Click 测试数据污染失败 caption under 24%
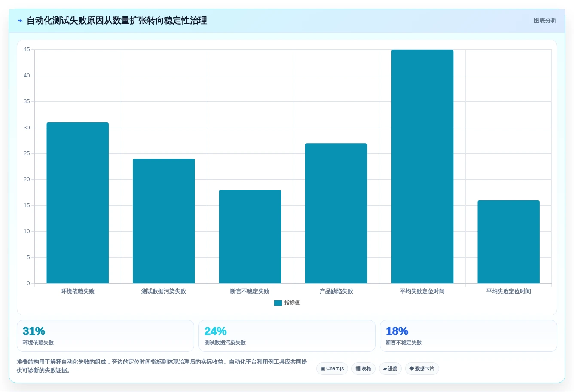This screenshot has height=392, width=574. [225, 343]
